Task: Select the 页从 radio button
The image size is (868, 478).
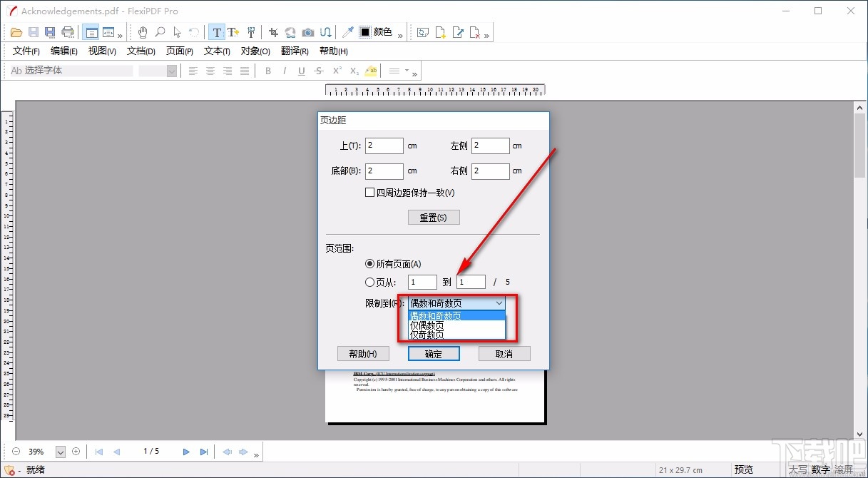Action: click(x=369, y=281)
